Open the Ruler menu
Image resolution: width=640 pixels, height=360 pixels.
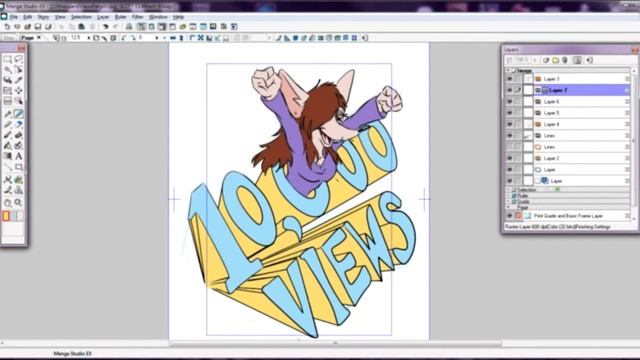click(x=120, y=17)
